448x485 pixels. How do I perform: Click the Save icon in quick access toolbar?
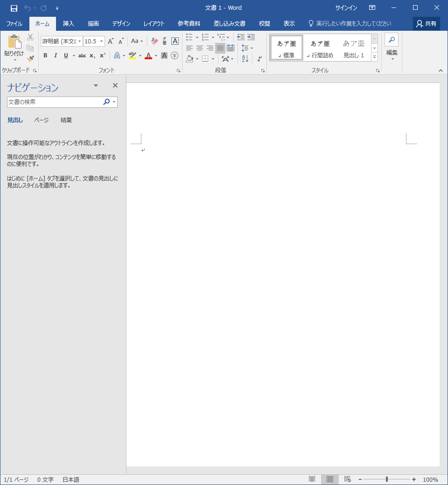coord(14,8)
